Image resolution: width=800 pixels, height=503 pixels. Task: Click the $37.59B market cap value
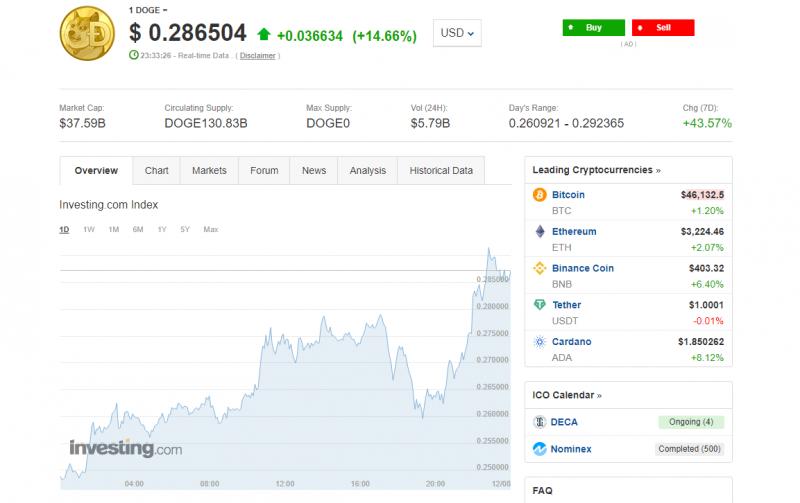click(82, 123)
